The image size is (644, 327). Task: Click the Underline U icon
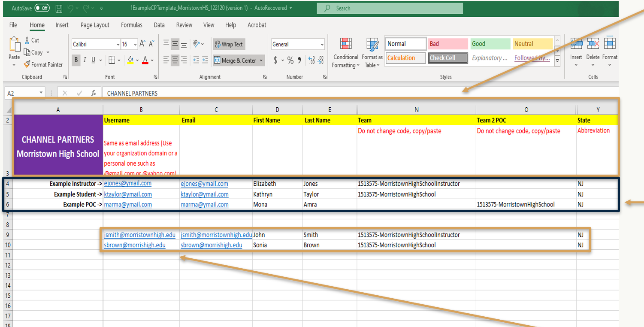tap(94, 61)
